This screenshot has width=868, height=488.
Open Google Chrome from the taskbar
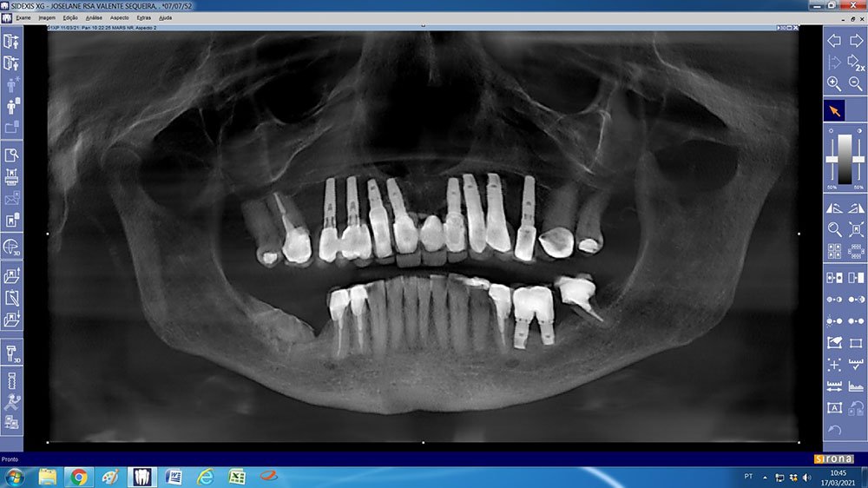78,477
